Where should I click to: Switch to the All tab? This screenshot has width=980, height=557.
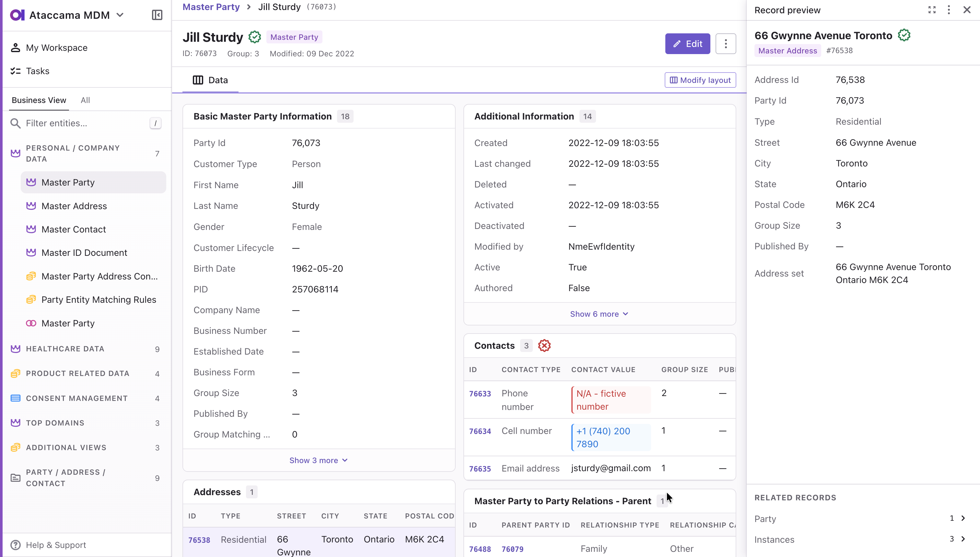click(85, 100)
